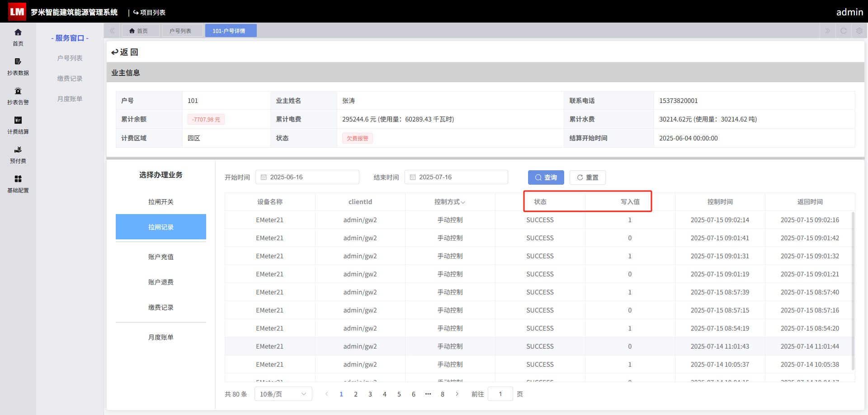
Task: Open 缴费记录 in 服务窗口 menu
Action: 70,79
